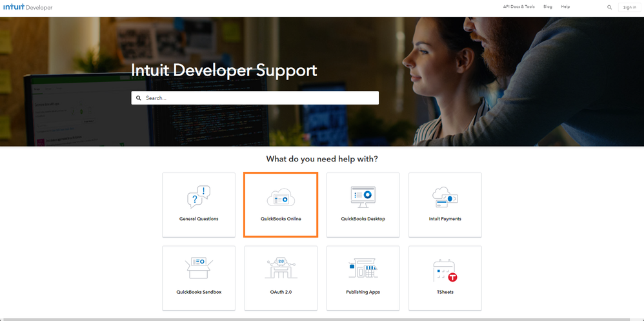Image resolution: width=644 pixels, height=321 pixels.
Task: Choose the Intuit Payments card icon
Action: pos(445,197)
